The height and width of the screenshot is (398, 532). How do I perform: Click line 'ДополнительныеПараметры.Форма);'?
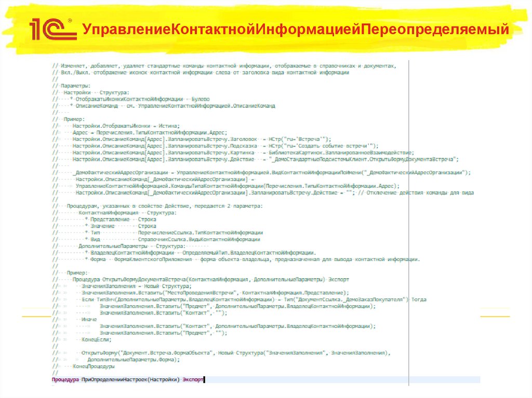(116, 360)
